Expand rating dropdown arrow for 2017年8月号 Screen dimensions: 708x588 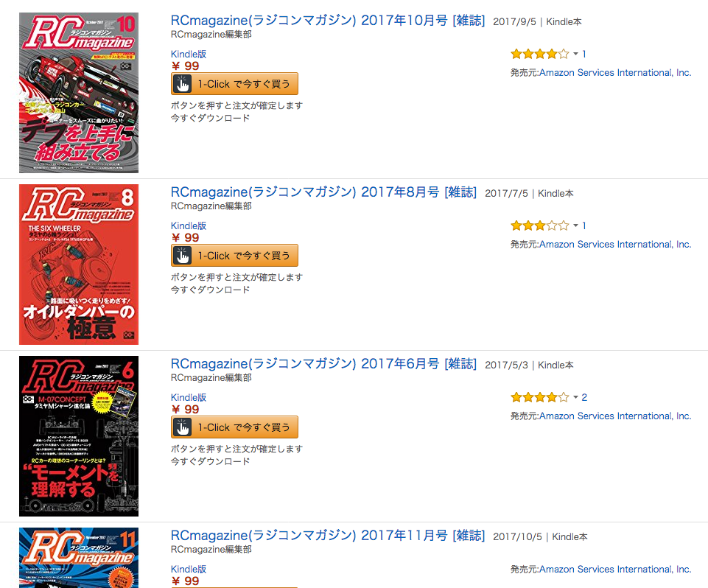(x=575, y=225)
